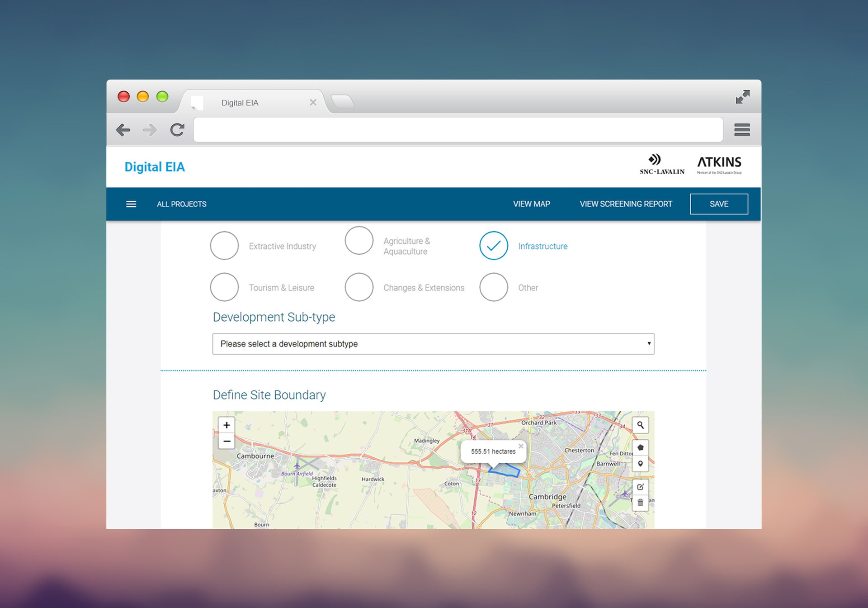Select the Extractive Industry option
Viewport: 868px width, 608px height.
(x=224, y=246)
